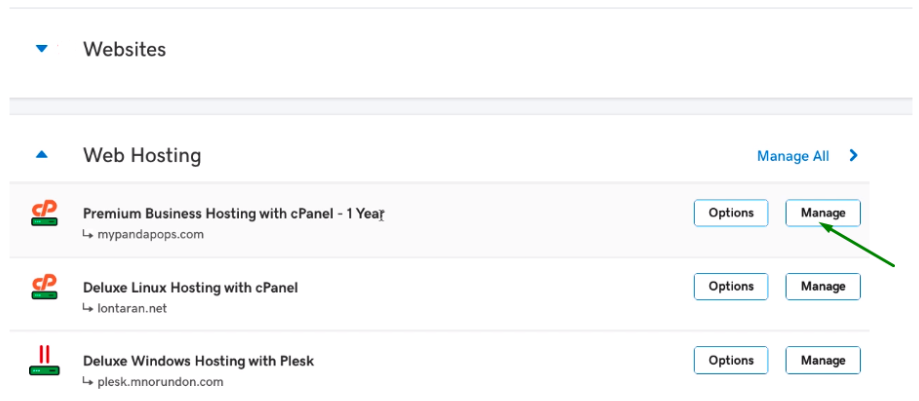Expand the Websites section arrow

point(41,49)
